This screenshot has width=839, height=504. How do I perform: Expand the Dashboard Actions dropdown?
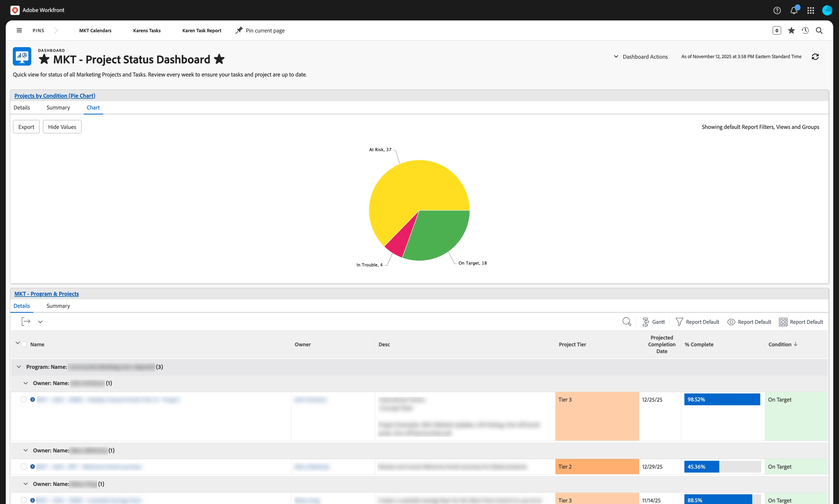[641, 57]
